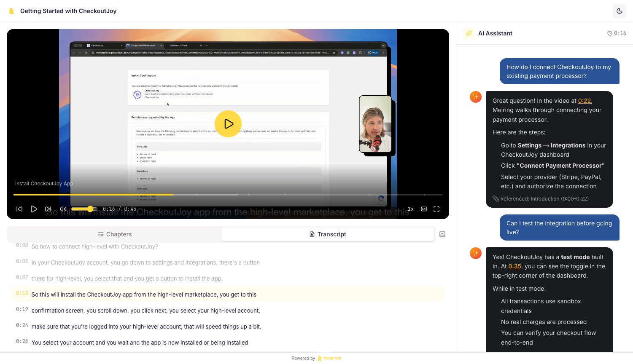
Task: Click the Referenced: Introduction link
Action: coord(544,198)
